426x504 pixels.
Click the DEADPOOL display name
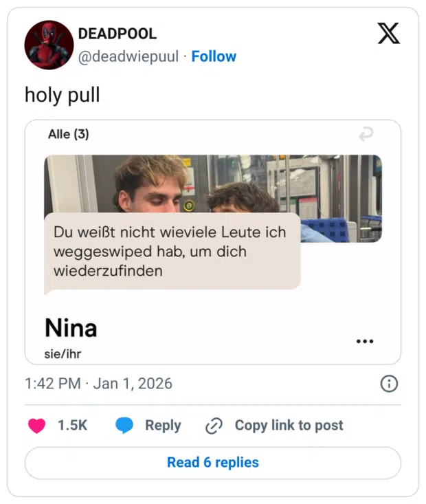pos(117,34)
